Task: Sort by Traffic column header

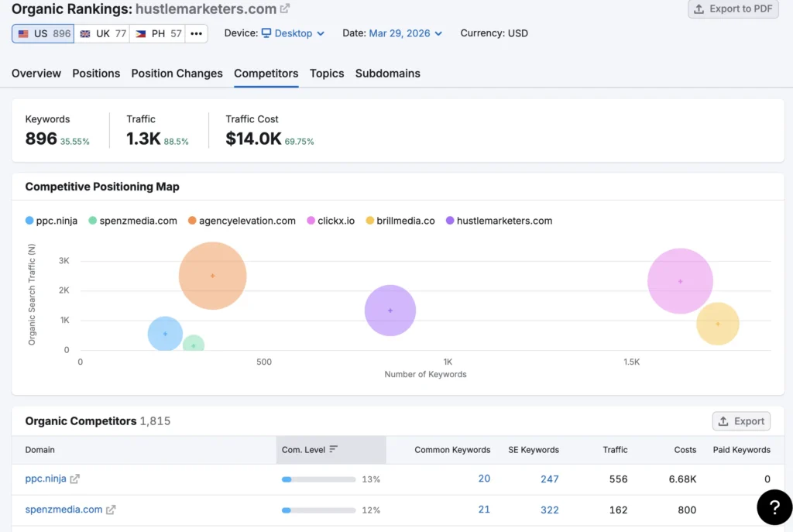Action: point(615,450)
